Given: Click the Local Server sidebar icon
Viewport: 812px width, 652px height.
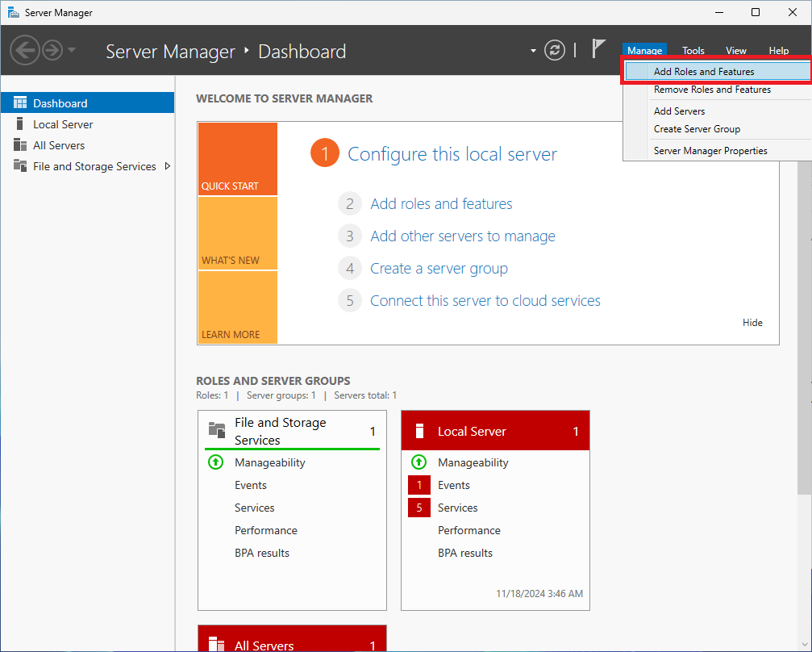Looking at the screenshot, I should [20, 124].
